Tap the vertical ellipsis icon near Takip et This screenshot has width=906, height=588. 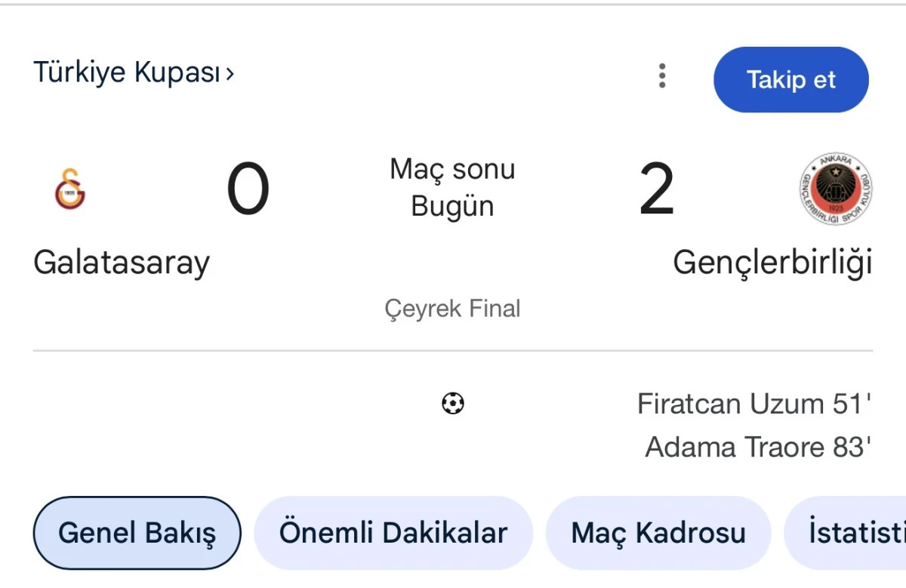point(662,75)
